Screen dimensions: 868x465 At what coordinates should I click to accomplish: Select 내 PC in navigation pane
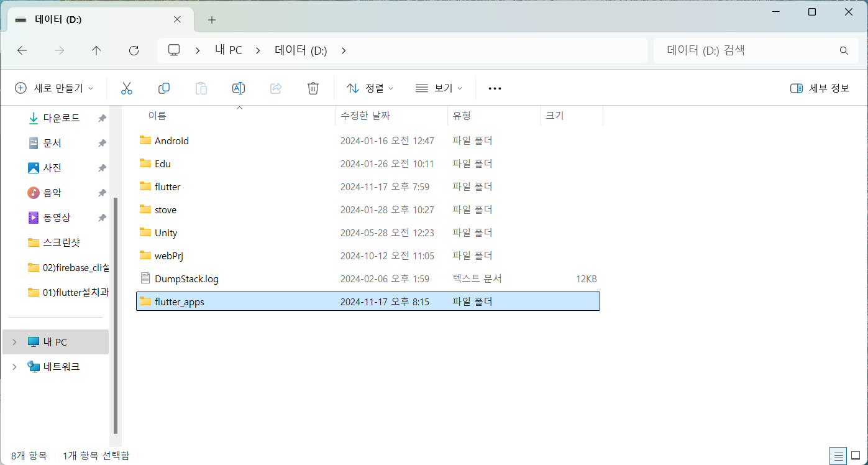click(56, 342)
